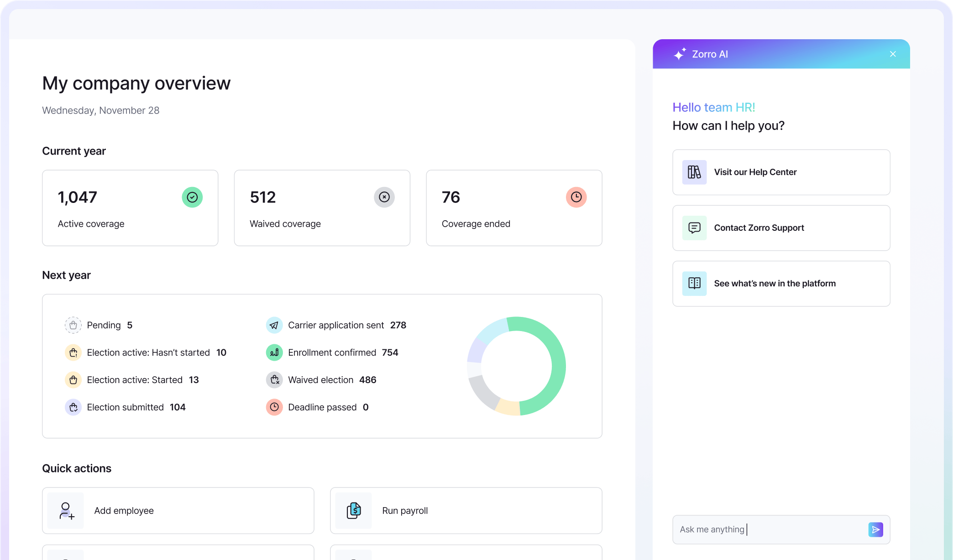Click the Waived election 486 value
Viewport: 953px width, 560px height.
(367, 380)
